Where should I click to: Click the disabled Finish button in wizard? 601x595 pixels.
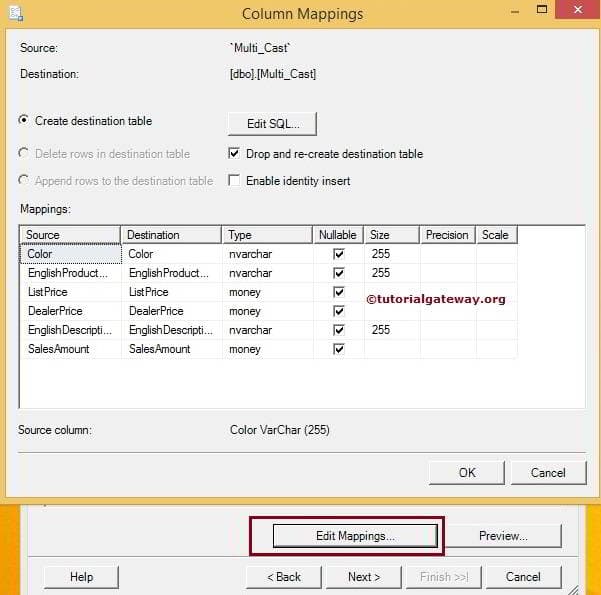(444, 577)
